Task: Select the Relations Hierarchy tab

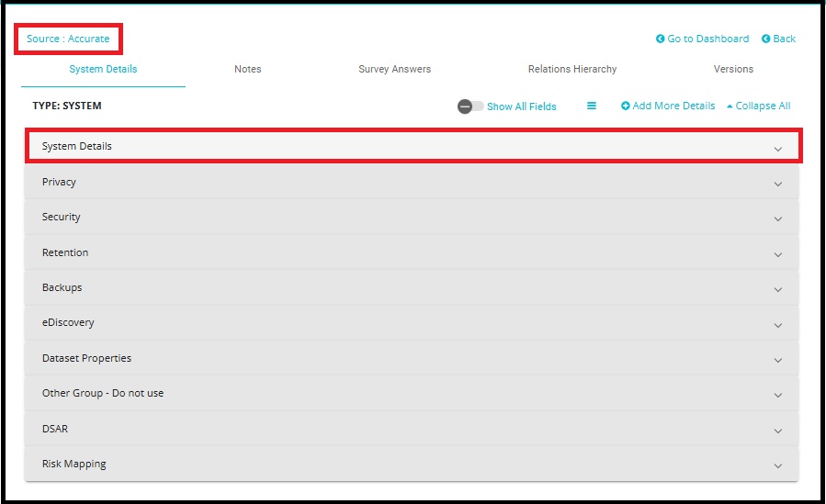Action: click(571, 69)
